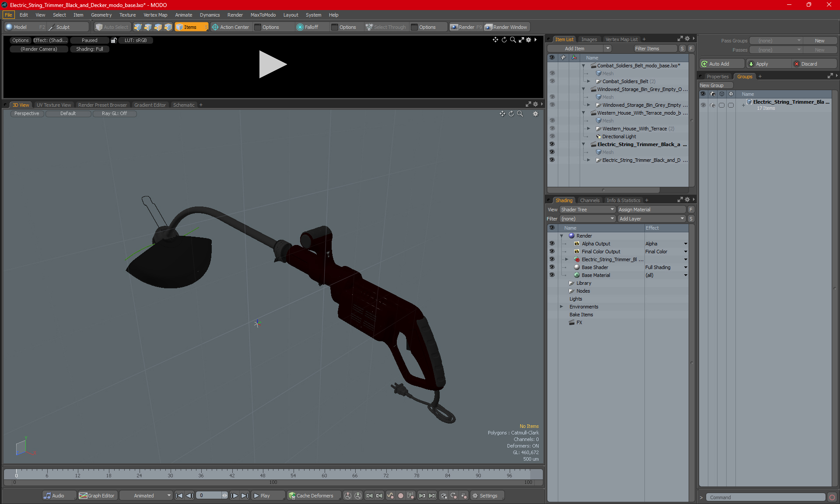
Task: Jump to first frame
Action: (x=179, y=496)
